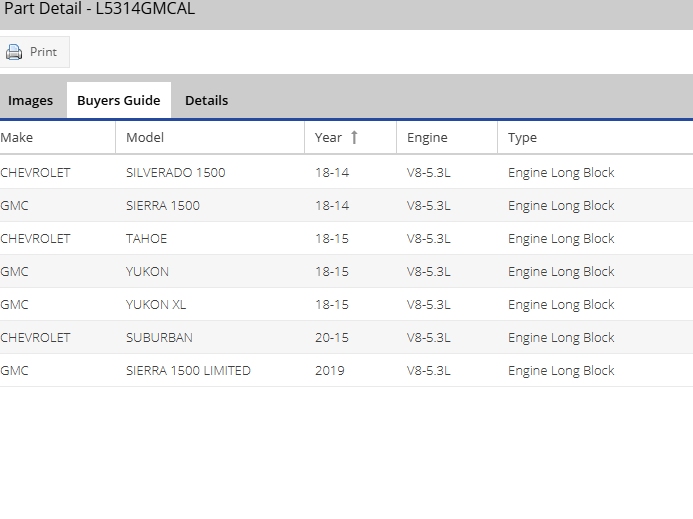Click the sort arrow in Year column
Viewport: 693px width, 519px height.
click(x=353, y=138)
